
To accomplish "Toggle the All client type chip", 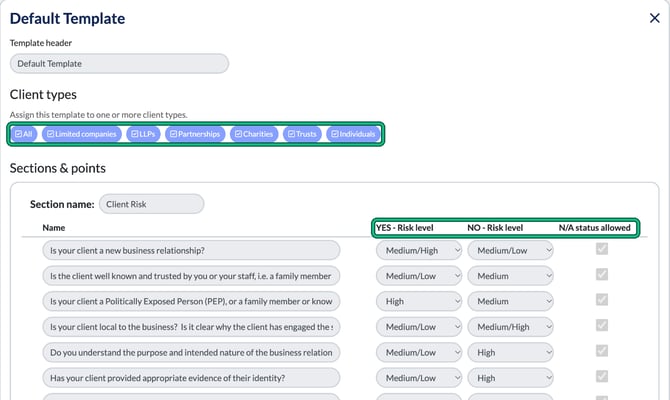I will 24,134.
